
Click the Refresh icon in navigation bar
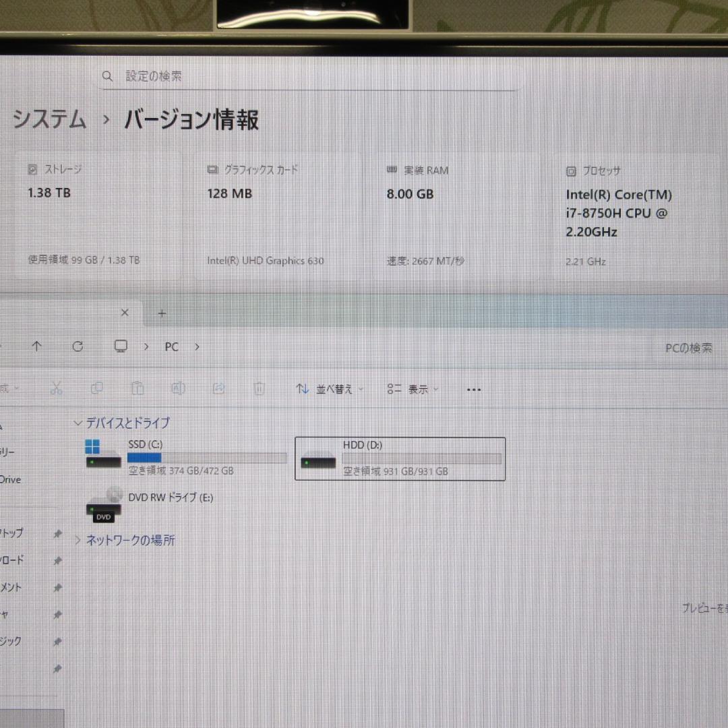[x=78, y=346]
